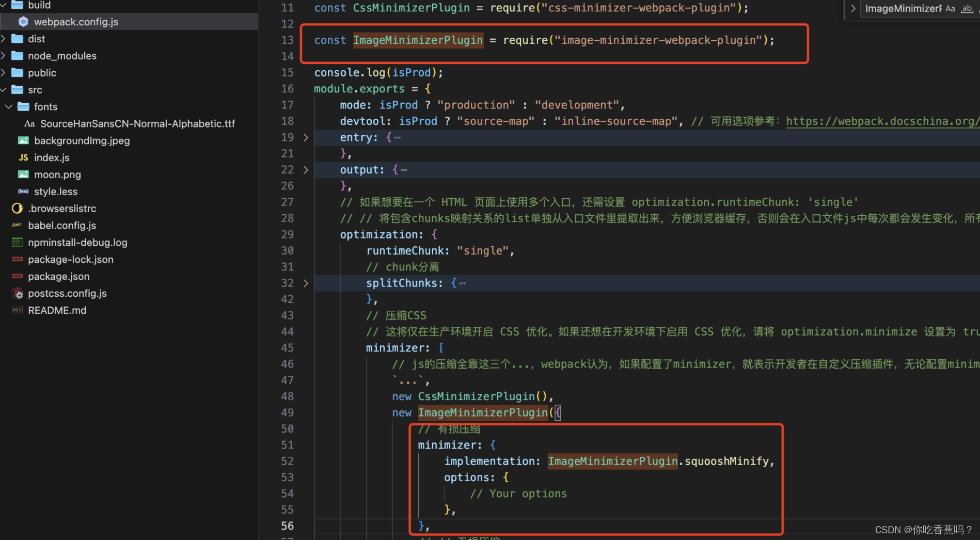Screen dimensions: 980x540
Task: Click line number 56 in the gutter
Action: point(288,526)
